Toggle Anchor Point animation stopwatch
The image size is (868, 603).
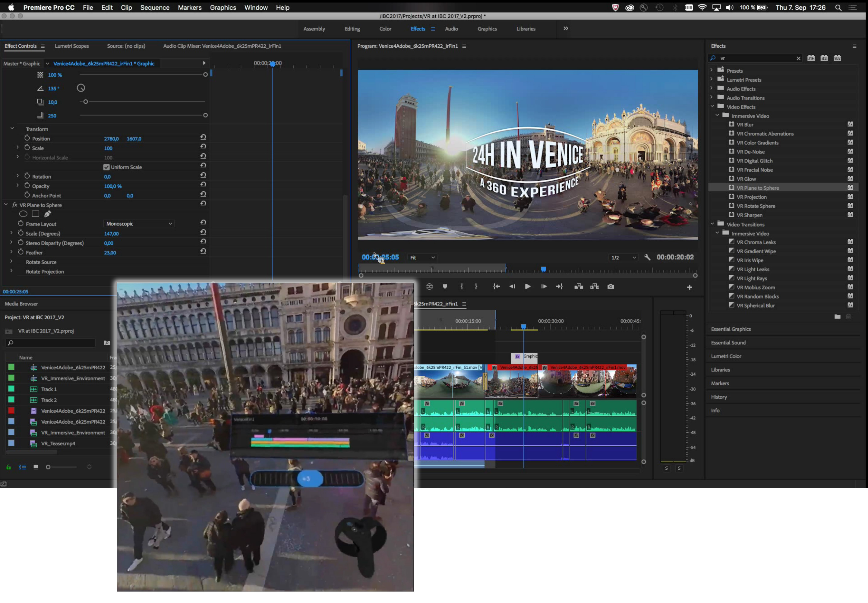[27, 195]
